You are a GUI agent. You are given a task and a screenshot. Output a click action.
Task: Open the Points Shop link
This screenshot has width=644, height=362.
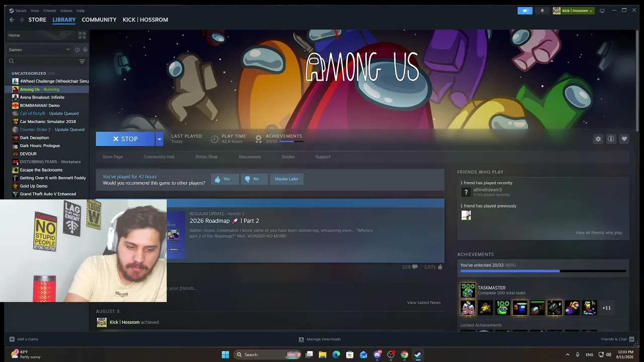(x=206, y=157)
